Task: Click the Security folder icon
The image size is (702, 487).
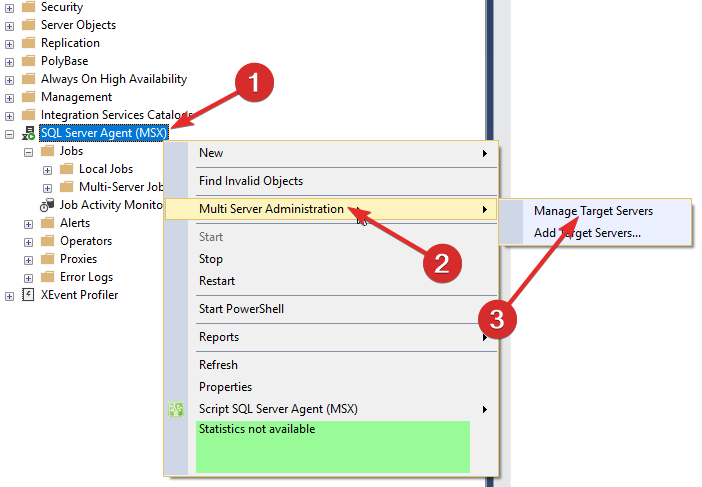Action: (x=29, y=7)
